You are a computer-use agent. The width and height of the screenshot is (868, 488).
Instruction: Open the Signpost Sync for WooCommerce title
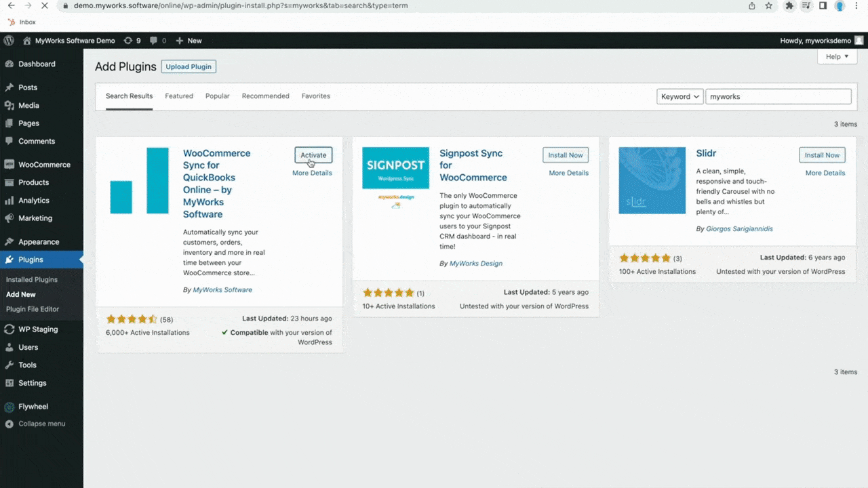[x=473, y=165]
